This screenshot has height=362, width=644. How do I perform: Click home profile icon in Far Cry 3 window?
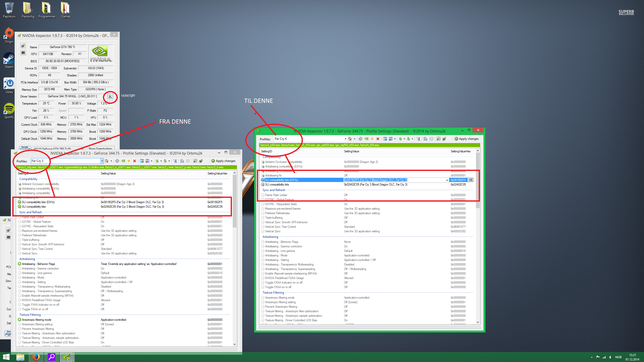pos(106,161)
